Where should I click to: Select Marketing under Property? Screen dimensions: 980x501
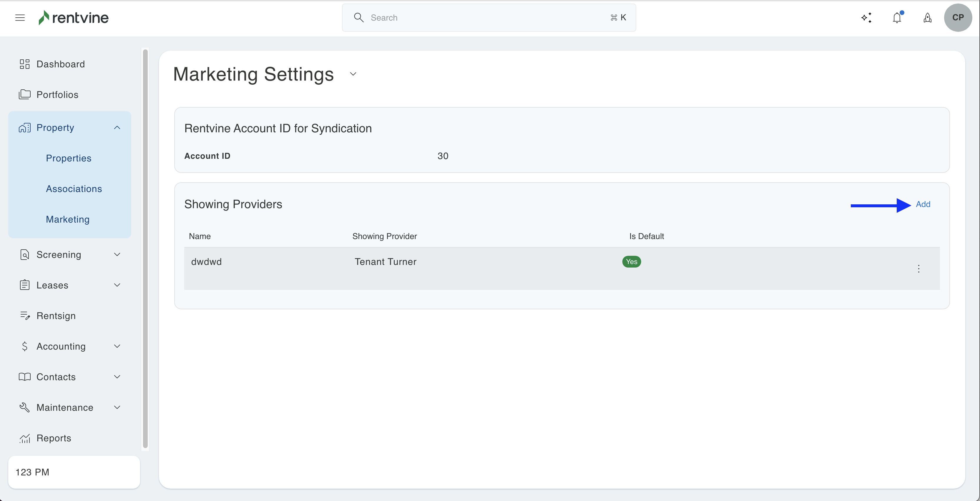pyautogui.click(x=68, y=219)
